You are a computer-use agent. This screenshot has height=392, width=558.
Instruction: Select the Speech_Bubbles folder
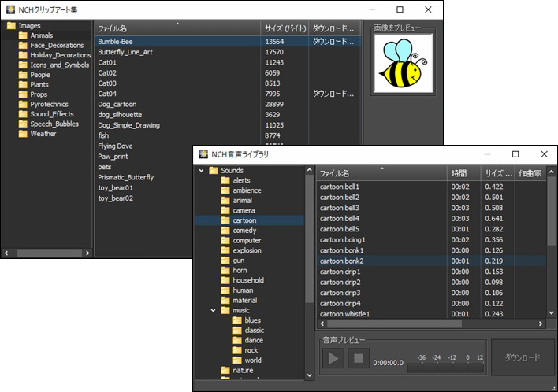point(54,124)
